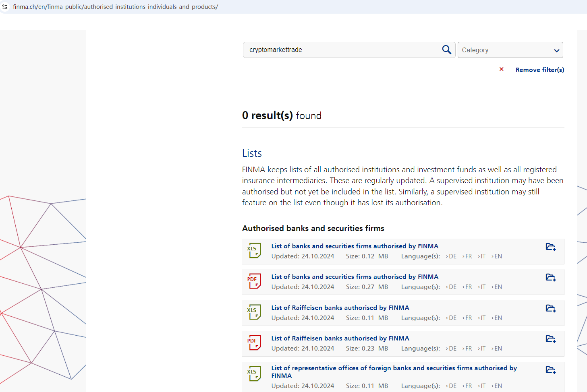Click the '0 result(s) found' heading
The height and width of the screenshot is (392, 587).
click(x=282, y=116)
